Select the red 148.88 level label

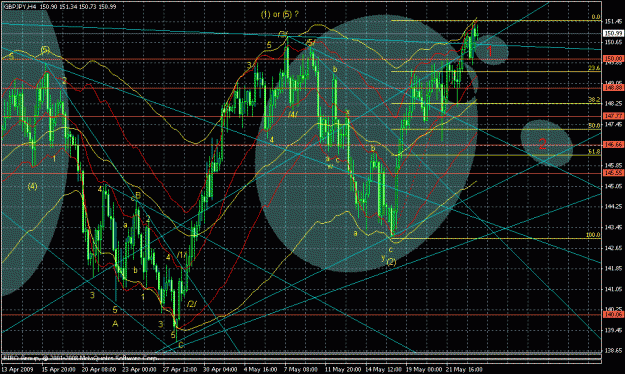[x=613, y=88]
